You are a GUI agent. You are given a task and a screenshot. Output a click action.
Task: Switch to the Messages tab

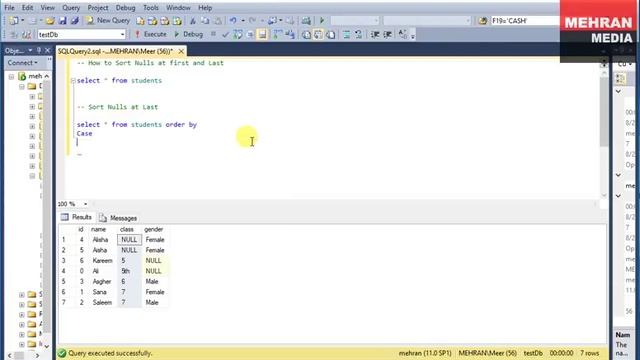pyautogui.click(x=118, y=218)
